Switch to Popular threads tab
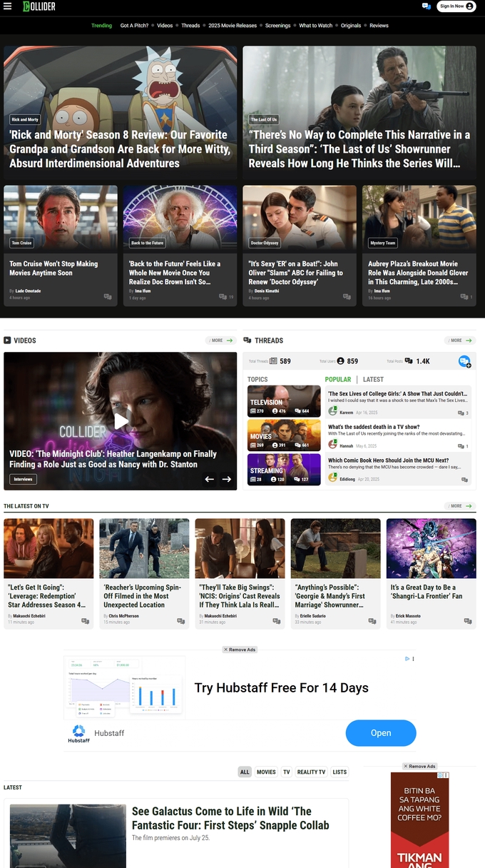The height and width of the screenshot is (868, 485). coord(338,380)
